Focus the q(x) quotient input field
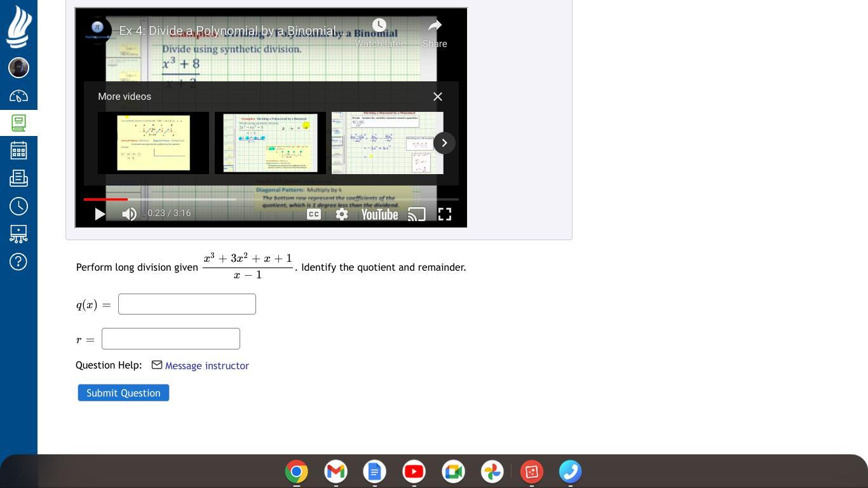This screenshot has width=868, height=488. (x=187, y=304)
